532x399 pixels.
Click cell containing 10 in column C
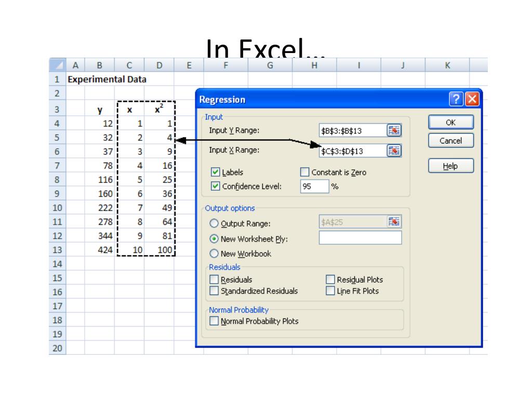point(129,250)
